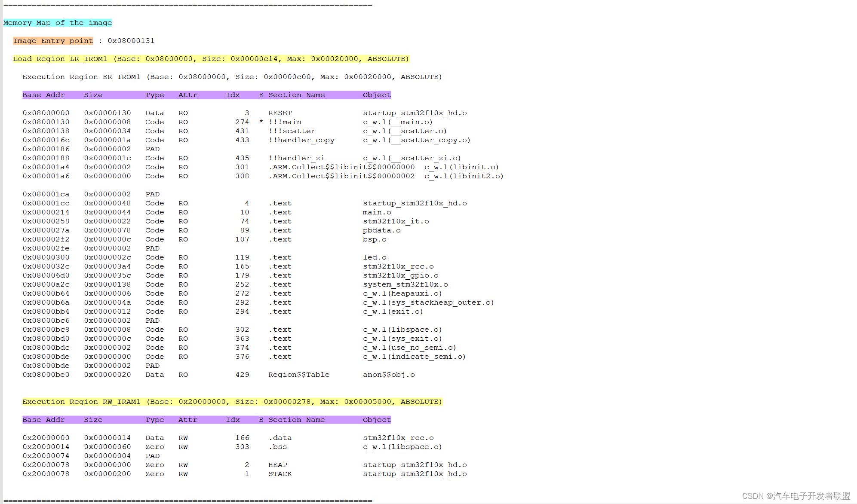Select the 'Load Region LR_IROM1' highlighted line
This screenshot has height=504, width=857.
click(211, 58)
